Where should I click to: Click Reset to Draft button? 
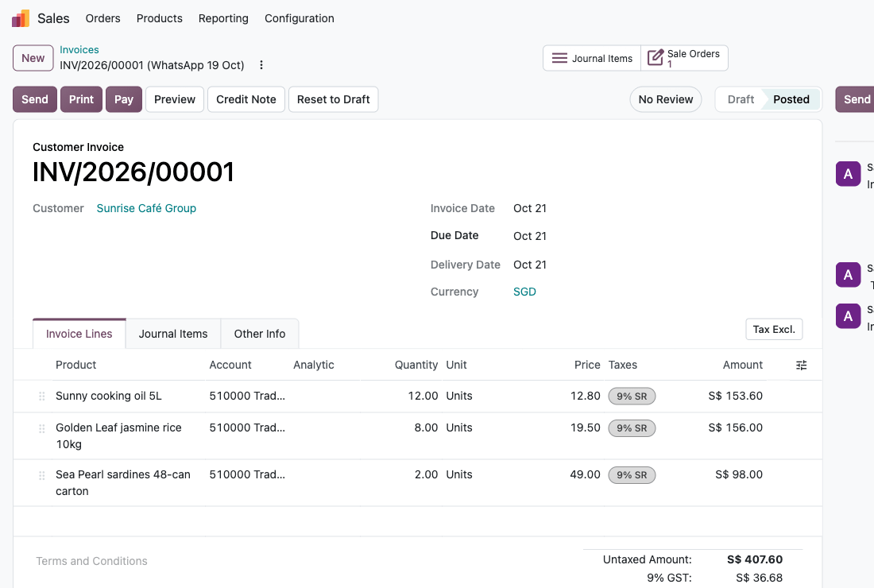pos(334,99)
